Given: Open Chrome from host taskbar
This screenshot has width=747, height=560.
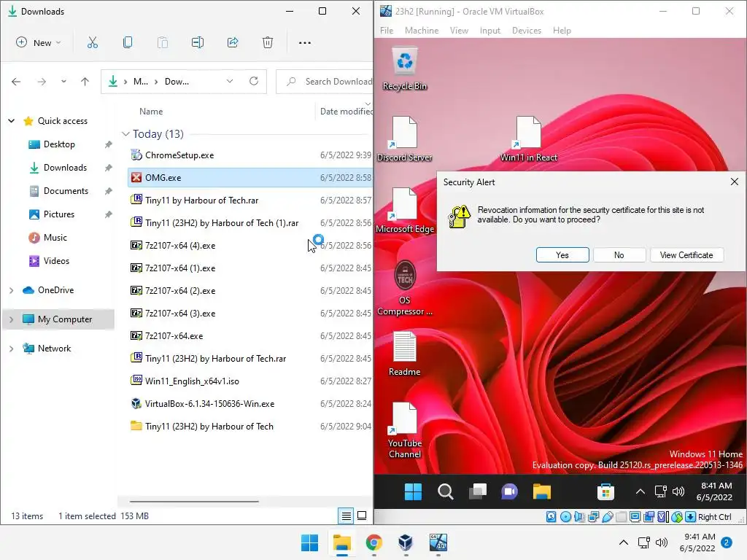Looking at the screenshot, I should [x=374, y=542].
